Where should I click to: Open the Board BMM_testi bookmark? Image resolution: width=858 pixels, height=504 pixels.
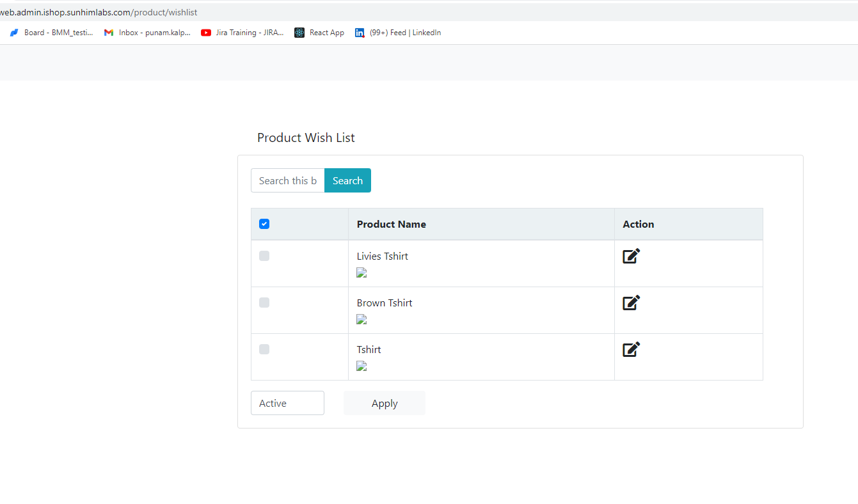(52, 33)
